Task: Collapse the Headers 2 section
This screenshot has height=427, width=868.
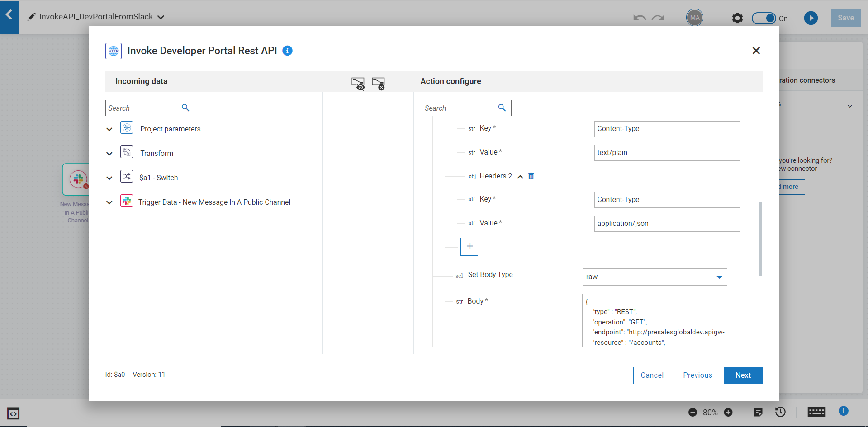Action: [520, 177]
